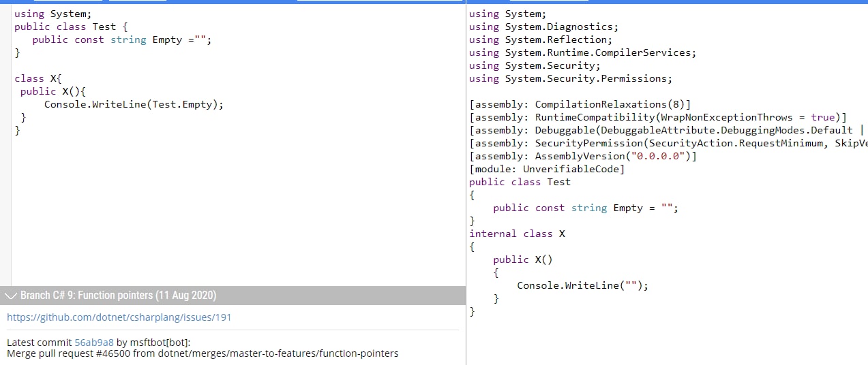This screenshot has width=868, height=365.
Task: Click the 'using System.Diagnostics;' line
Action: tap(543, 27)
